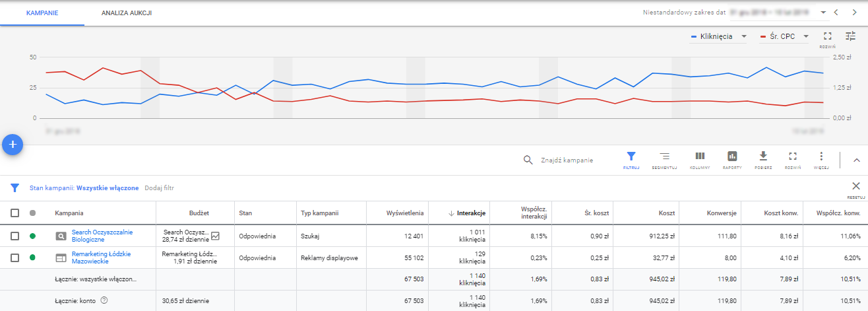Sort by the Typ kampanii column header
868x311 pixels.
(320, 213)
